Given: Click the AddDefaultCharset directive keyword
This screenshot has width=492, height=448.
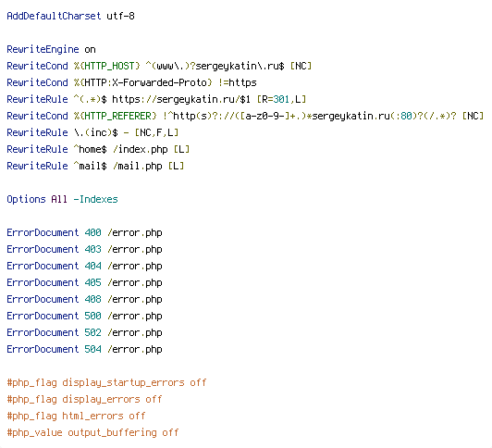Looking at the screenshot, I should [x=54, y=16].
